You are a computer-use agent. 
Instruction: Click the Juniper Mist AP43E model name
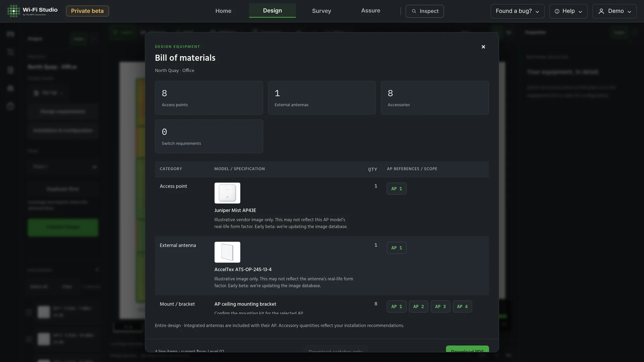(x=235, y=210)
